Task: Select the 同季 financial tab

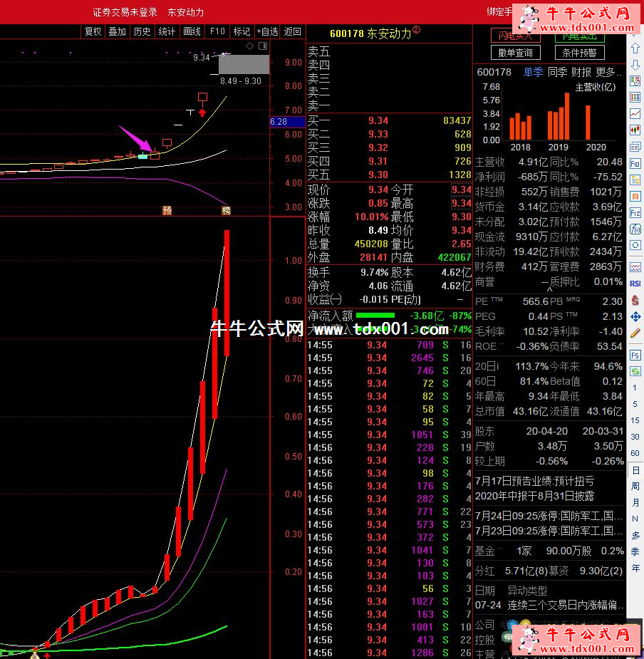Action: [x=557, y=72]
